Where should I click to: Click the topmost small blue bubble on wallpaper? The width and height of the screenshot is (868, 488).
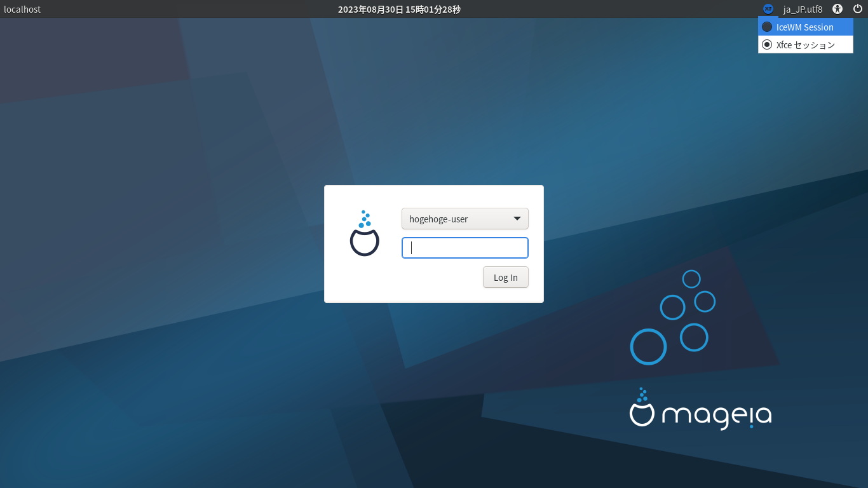691,279
